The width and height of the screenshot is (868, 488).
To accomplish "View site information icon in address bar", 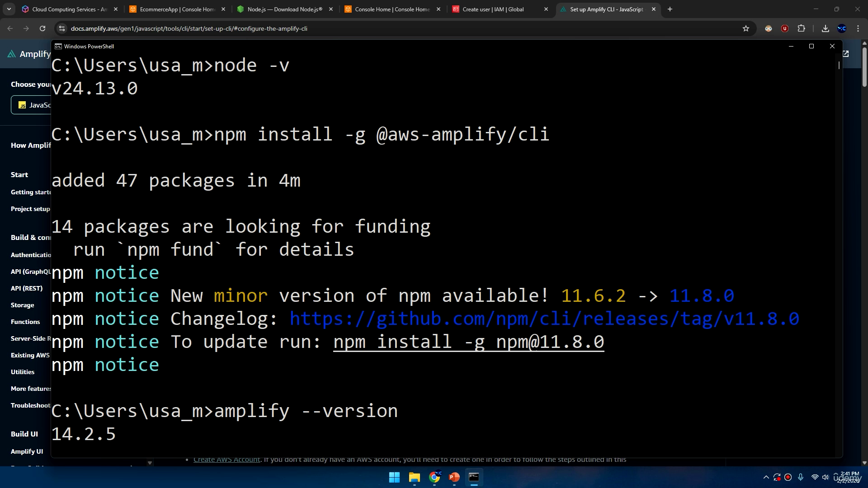I will [x=62, y=28].
